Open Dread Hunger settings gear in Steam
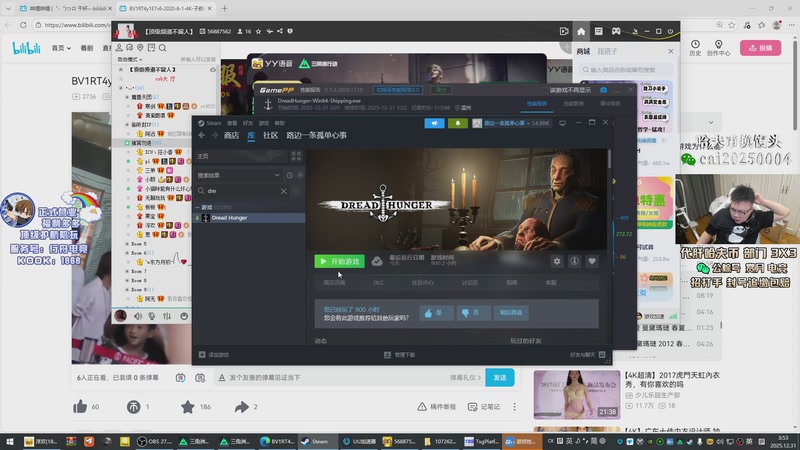 coord(557,261)
